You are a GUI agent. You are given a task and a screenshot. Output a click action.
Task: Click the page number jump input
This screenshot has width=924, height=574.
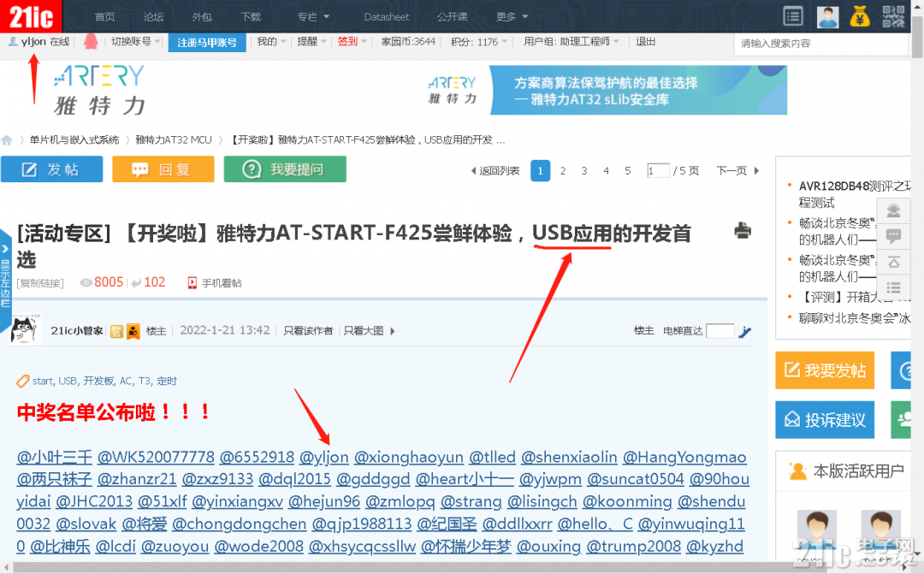[658, 171]
